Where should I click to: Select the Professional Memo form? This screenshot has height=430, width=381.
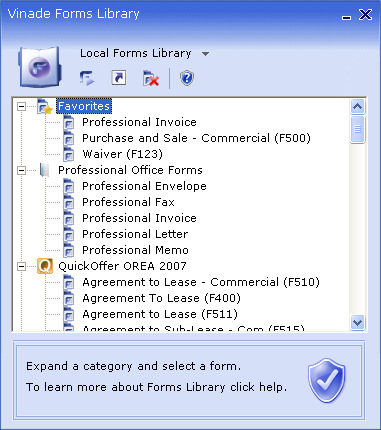click(135, 250)
